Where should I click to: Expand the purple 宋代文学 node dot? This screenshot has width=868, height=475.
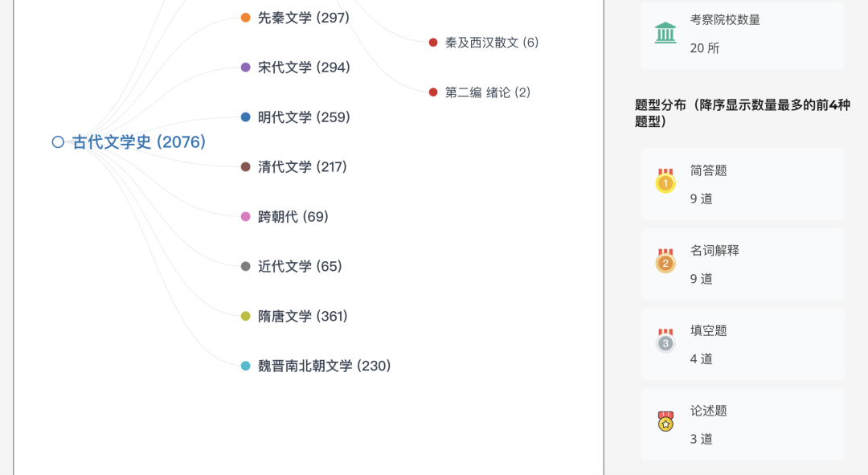pos(246,68)
